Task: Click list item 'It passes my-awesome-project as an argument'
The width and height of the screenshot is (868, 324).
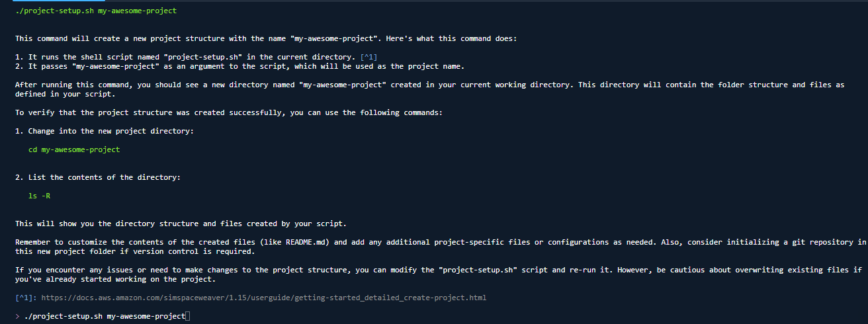Action: click(240, 66)
